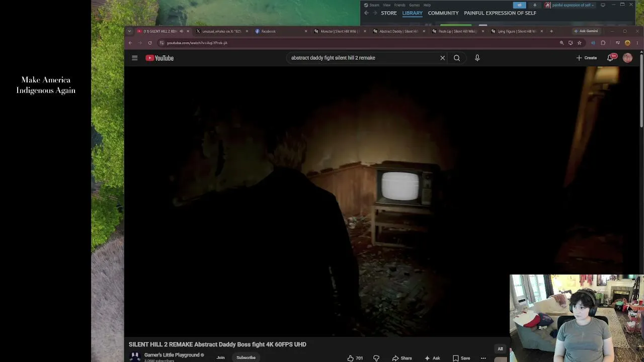Viewport: 644px width, 362px height.
Task: Open the Help menu in Steam
Action: (x=427, y=5)
